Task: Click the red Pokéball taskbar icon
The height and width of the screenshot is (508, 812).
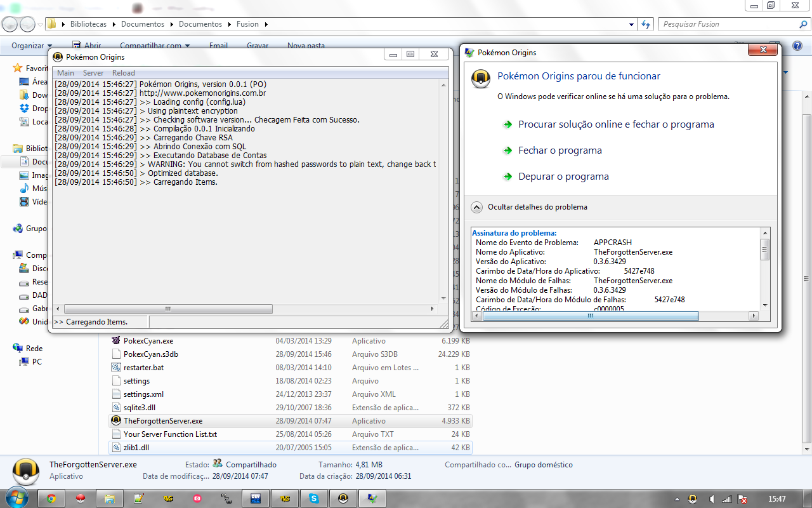Action: pyautogui.click(x=80, y=499)
